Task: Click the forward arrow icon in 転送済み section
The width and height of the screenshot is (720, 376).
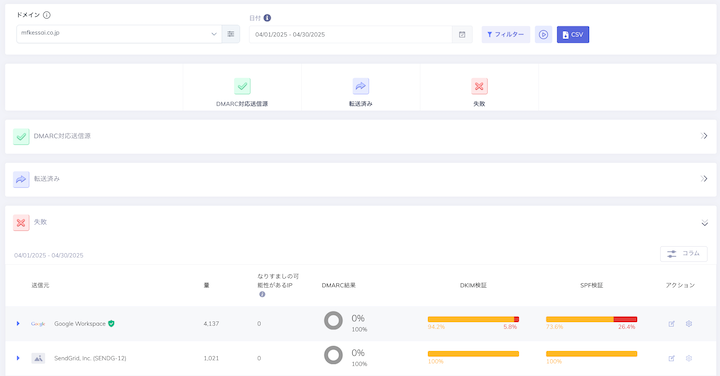Action: pyautogui.click(x=21, y=180)
